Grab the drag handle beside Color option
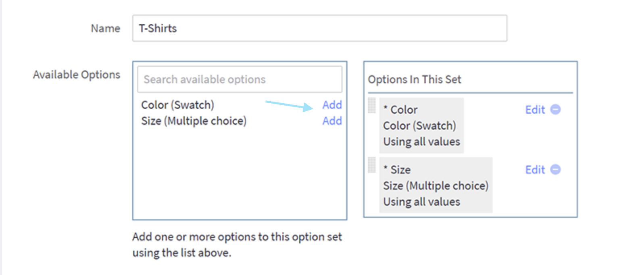Image resolution: width=644 pixels, height=275 pixels. click(x=372, y=106)
